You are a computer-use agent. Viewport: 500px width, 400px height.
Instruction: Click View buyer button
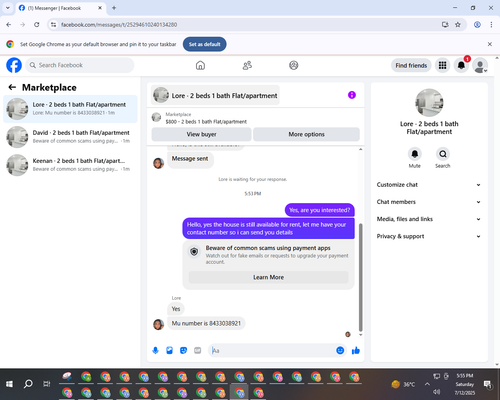(201, 134)
